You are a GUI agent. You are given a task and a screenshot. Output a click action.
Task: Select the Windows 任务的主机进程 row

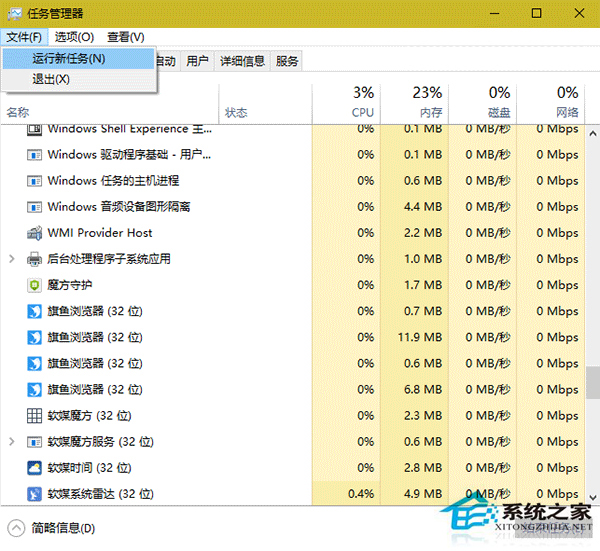tap(293, 181)
